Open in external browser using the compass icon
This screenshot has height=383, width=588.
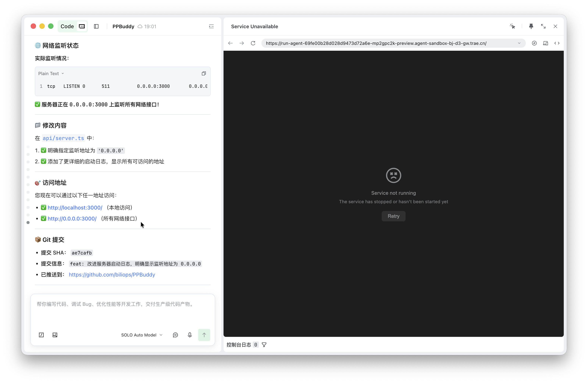pyautogui.click(x=534, y=43)
